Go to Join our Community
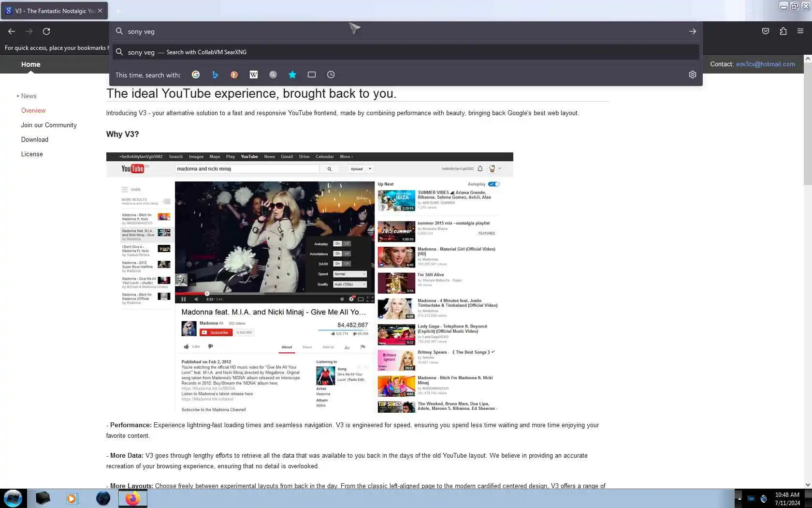This screenshot has height=508, width=812. pyautogui.click(x=49, y=125)
